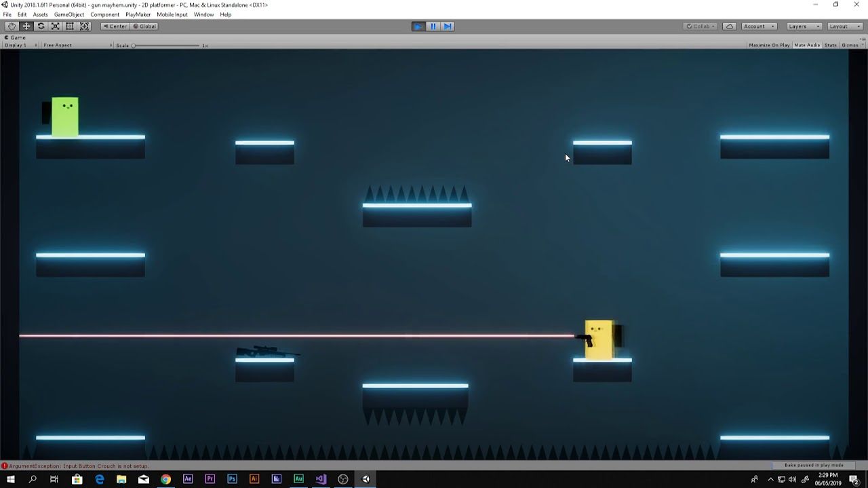Toggle the Stats overlay

(x=830, y=45)
